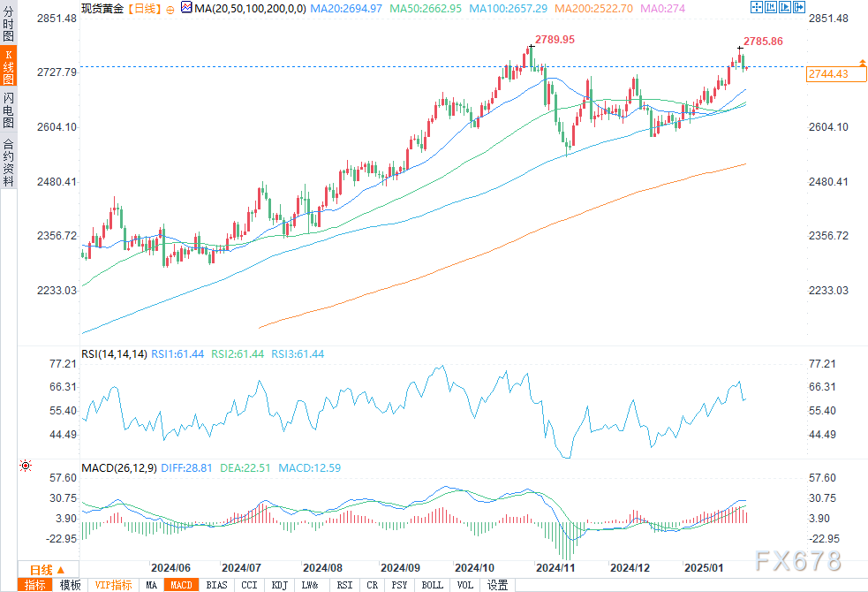Image resolution: width=868 pixels, height=592 pixels.
Task: Click the orange circle icon beside 日线 title
Action: (x=170, y=8)
